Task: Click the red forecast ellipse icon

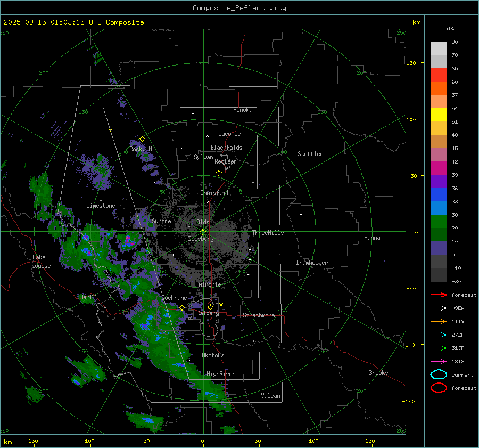Action: pos(439,388)
